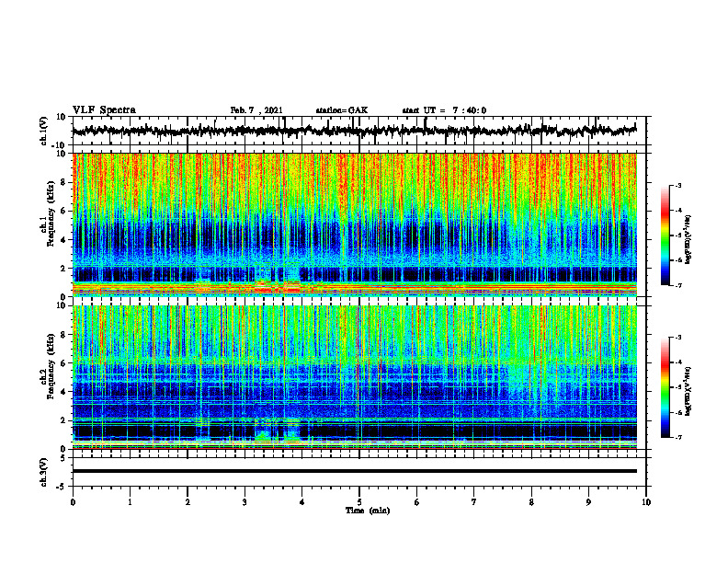
Task: Click the time axis tick label "9"
Action: click(x=588, y=502)
